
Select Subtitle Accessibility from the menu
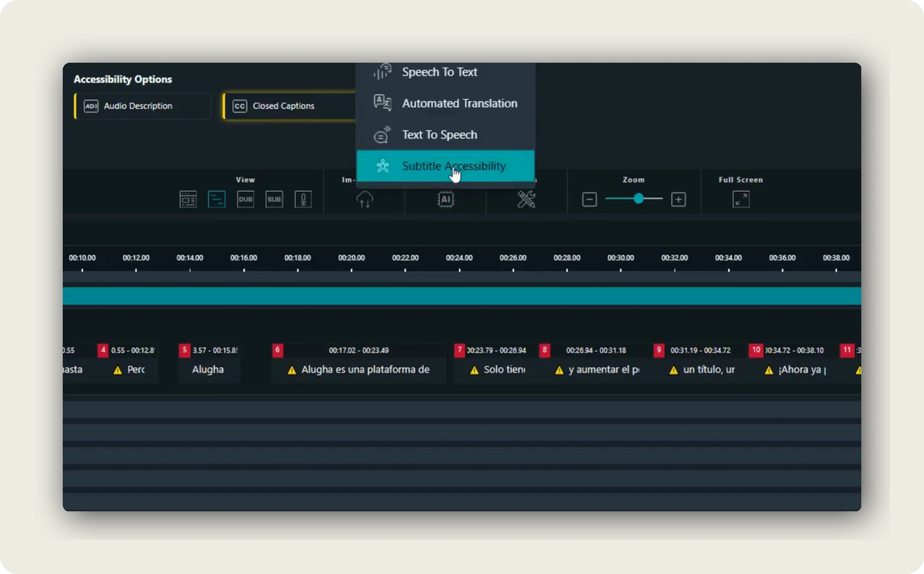tap(453, 166)
